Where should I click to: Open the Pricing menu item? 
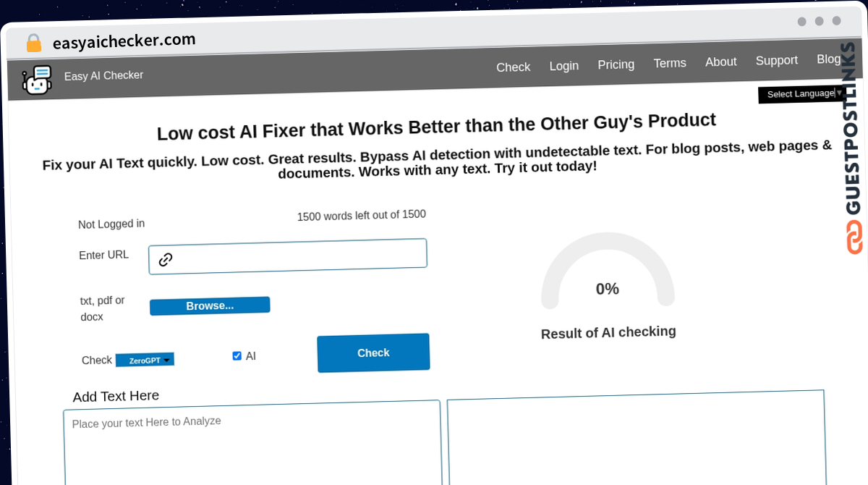click(x=616, y=64)
